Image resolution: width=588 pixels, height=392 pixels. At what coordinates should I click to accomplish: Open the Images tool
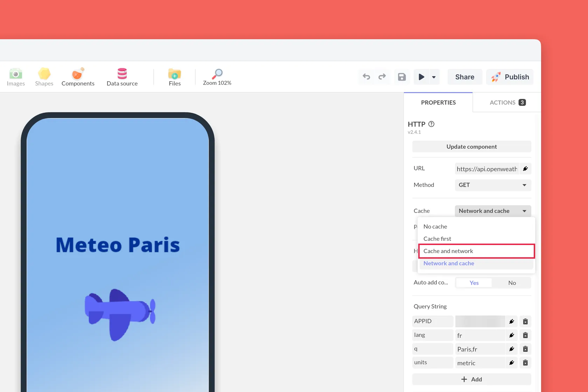[x=16, y=77]
